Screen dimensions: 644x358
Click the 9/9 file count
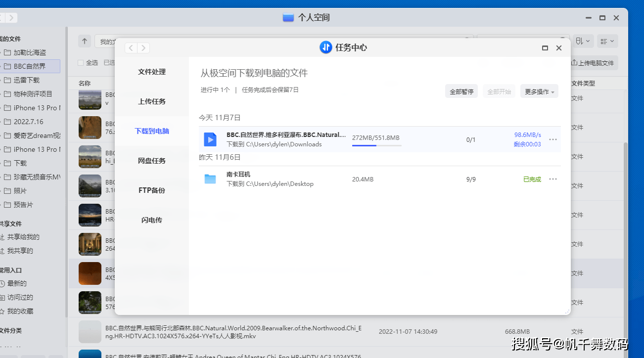[x=471, y=179]
